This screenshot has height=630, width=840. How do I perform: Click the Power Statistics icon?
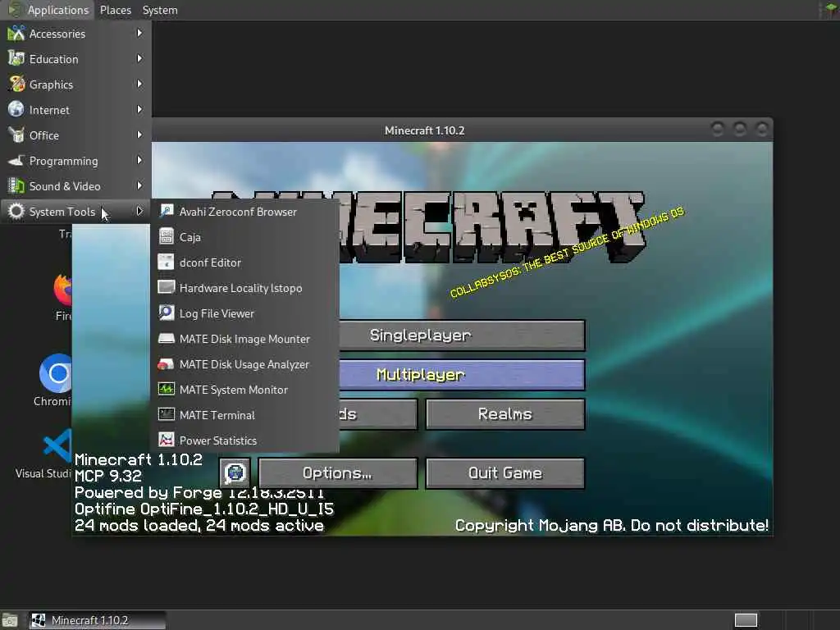pyautogui.click(x=166, y=440)
